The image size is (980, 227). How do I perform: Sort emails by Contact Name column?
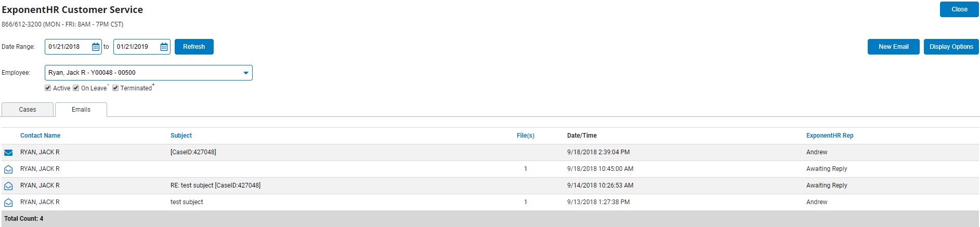[x=40, y=136]
